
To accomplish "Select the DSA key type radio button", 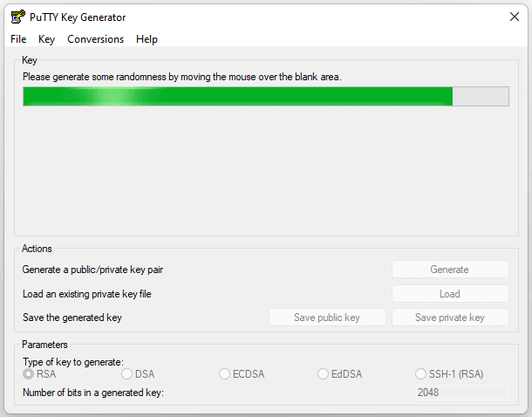I will pos(126,374).
